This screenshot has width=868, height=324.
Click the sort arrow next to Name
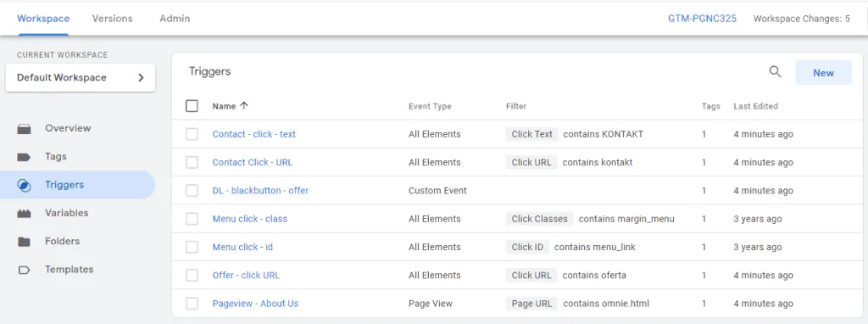point(244,106)
